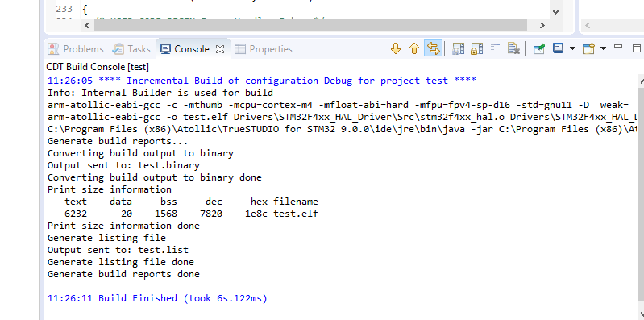The image size is (644, 320).
Task: Open the Display Selected Console dropdown arrow
Action: click(572, 48)
